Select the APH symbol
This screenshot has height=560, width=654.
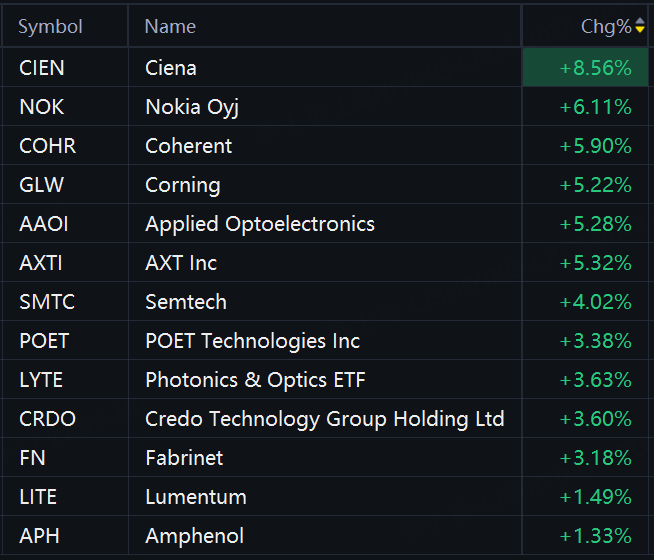pyautogui.click(x=39, y=536)
